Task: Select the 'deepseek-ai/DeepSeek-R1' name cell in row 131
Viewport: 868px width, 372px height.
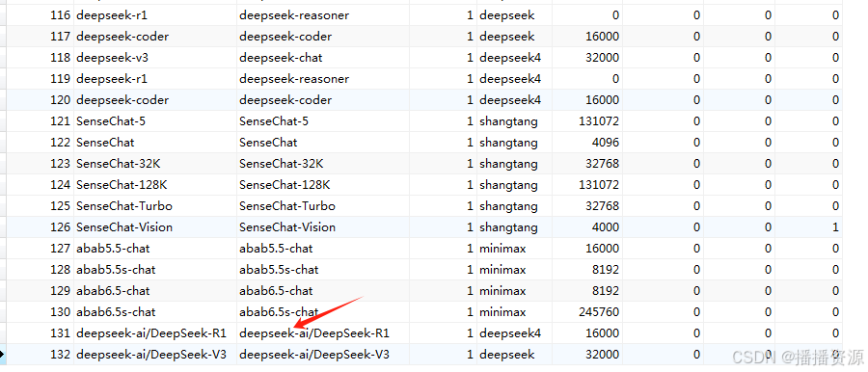Action: click(x=151, y=333)
